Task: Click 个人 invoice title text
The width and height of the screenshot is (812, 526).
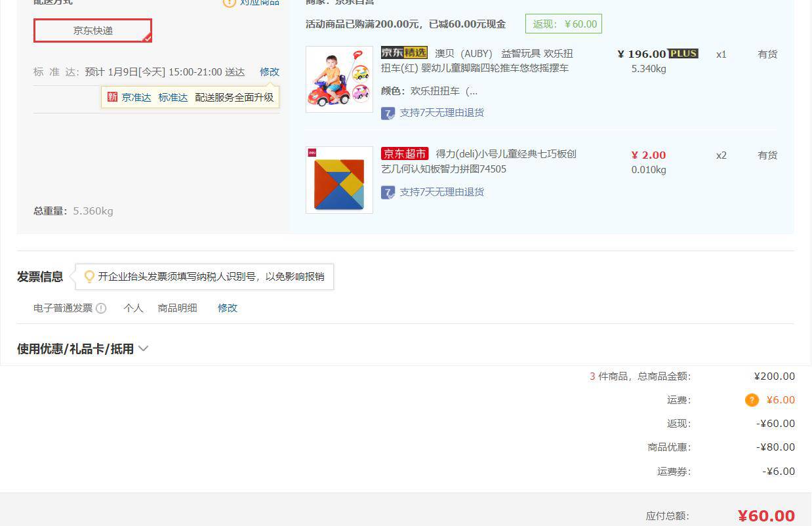Action: [133, 308]
